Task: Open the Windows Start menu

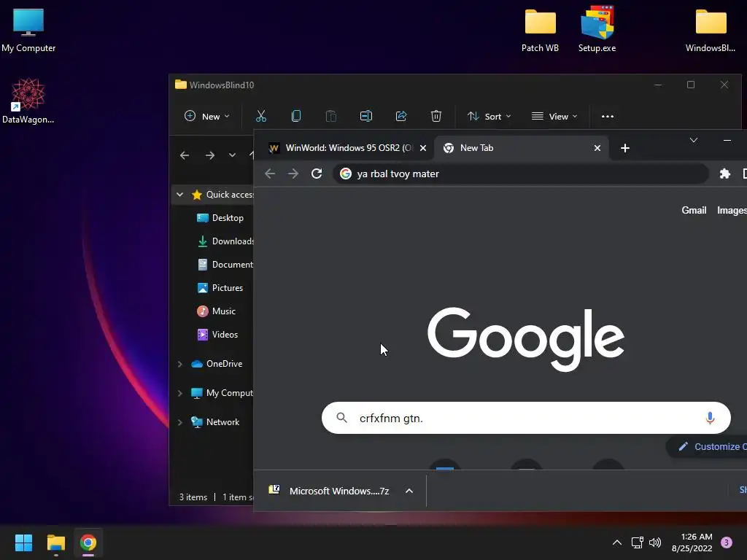Action: (23, 542)
